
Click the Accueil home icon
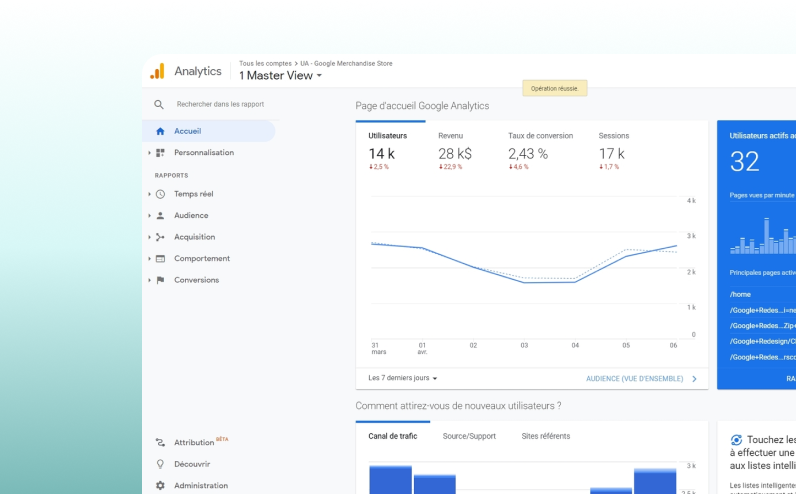160,131
